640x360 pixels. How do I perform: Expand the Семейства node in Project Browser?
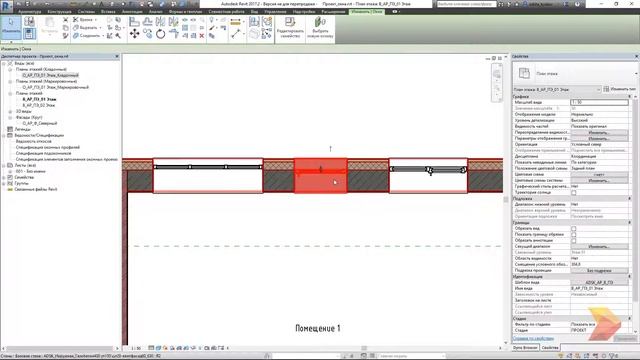[x=4, y=178]
